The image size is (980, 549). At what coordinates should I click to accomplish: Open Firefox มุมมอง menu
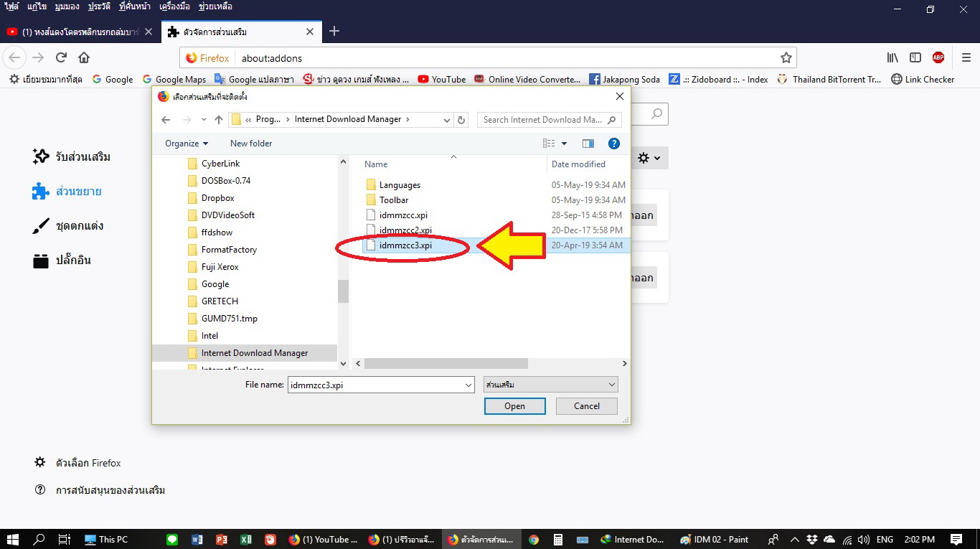[x=67, y=6]
